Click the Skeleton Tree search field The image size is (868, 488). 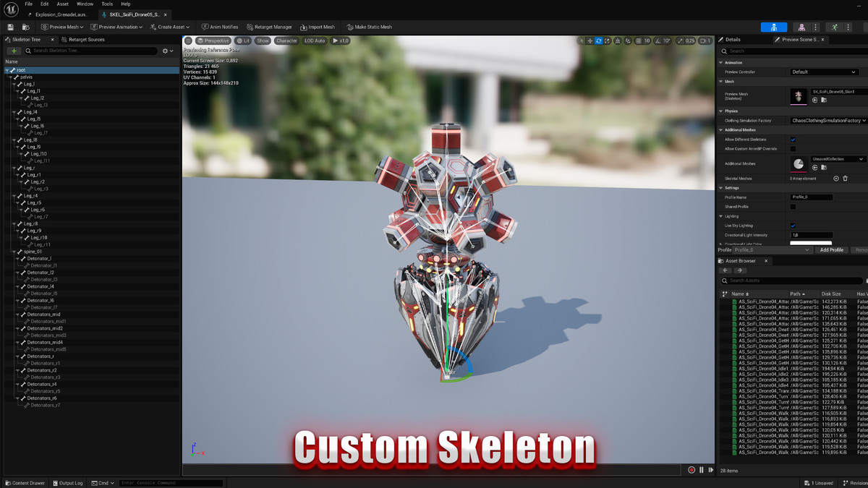(91, 51)
